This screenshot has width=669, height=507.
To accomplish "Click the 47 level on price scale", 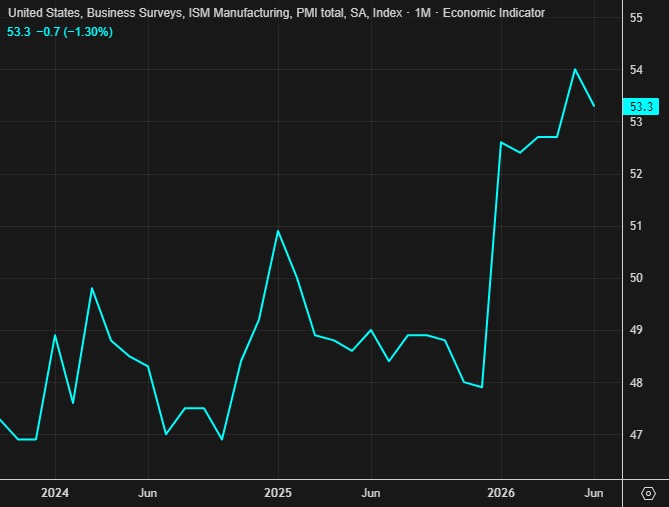I will pyautogui.click(x=636, y=435).
